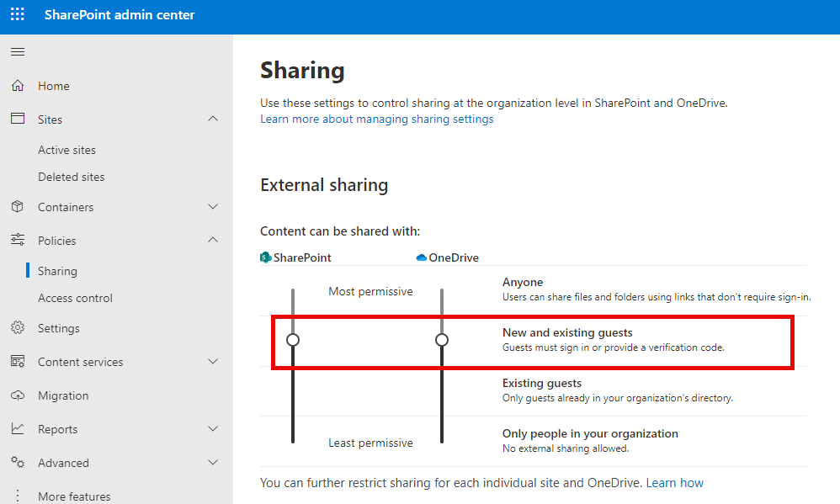Click the OneDrive sharing slider handle
Screen dimensions: 840x504
(x=441, y=340)
